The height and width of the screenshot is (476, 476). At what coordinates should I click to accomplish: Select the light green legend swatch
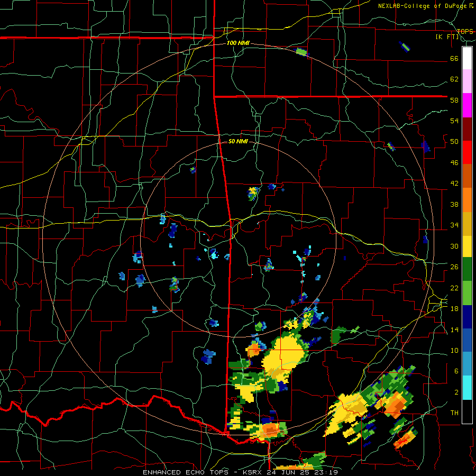pos(467,293)
